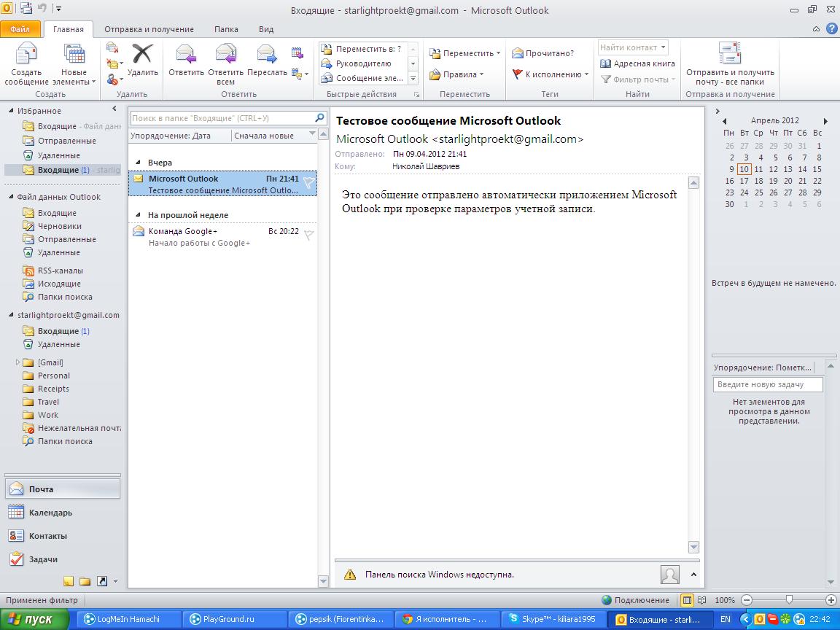Screen dimensions: 840x630
Task: Open the RSS-каналы folder
Action: point(60,271)
